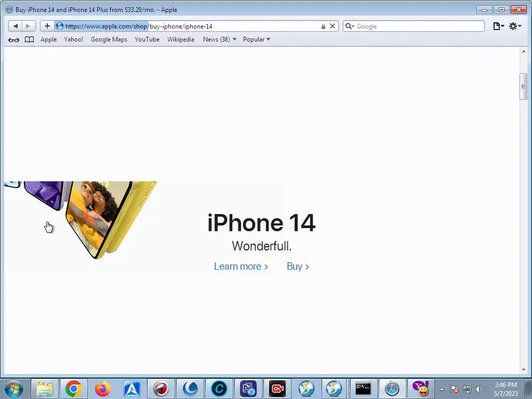Screen dimensions: 532x399
Task: Open the Page menu icon
Action: click(x=498, y=26)
